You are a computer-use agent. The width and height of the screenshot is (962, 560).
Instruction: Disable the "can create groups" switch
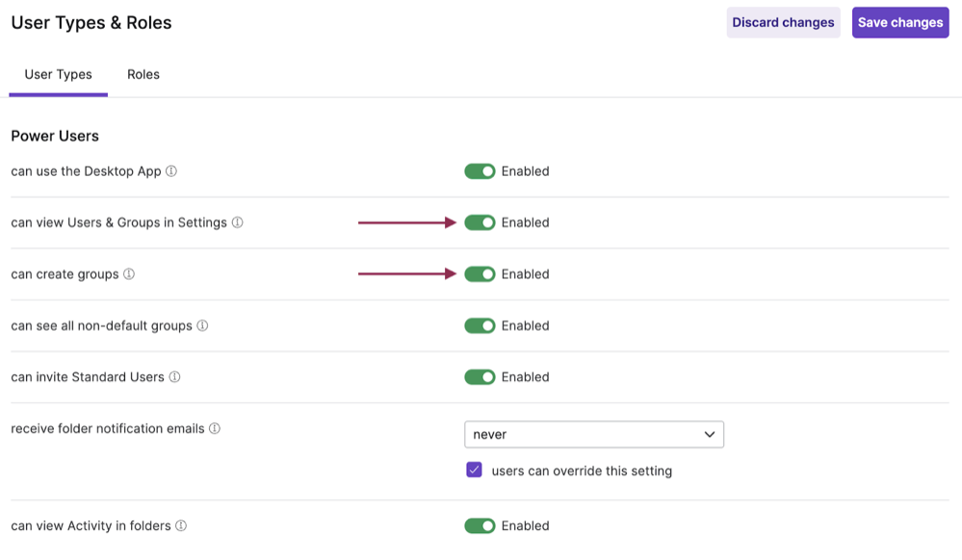pyautogui.click(x=480, y=274)
